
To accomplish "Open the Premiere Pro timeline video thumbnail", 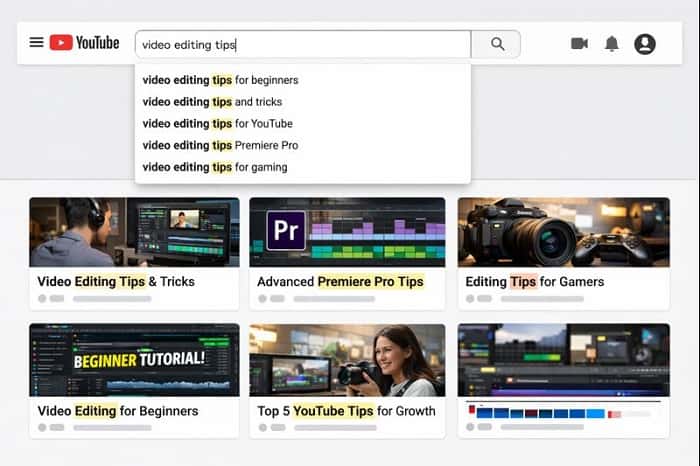I will pos(347,232).
